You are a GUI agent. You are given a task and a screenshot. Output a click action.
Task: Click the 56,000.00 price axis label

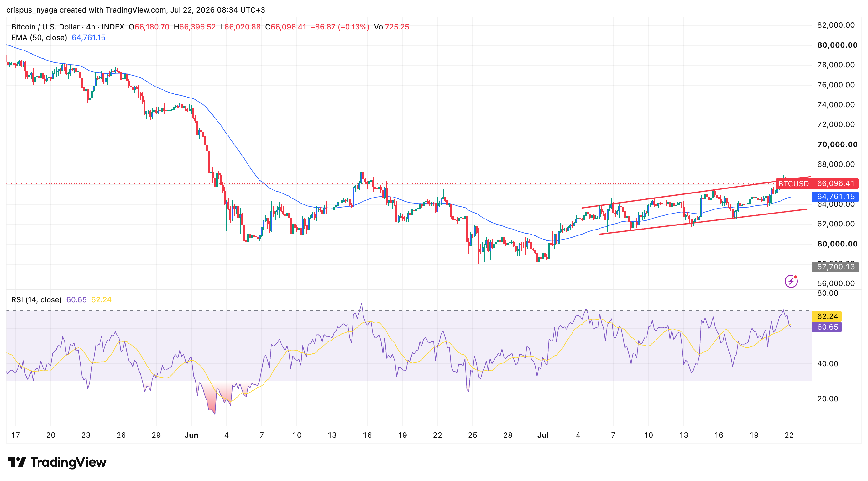point(836,283)
